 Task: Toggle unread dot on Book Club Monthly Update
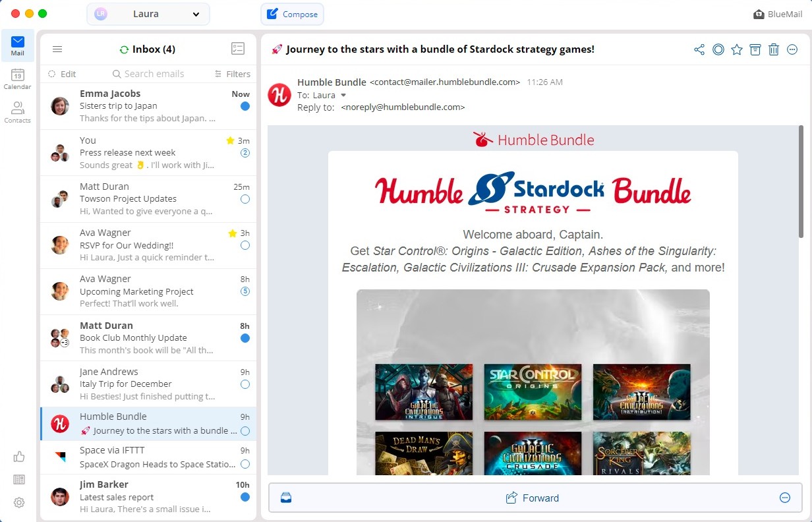click(245, 338)
